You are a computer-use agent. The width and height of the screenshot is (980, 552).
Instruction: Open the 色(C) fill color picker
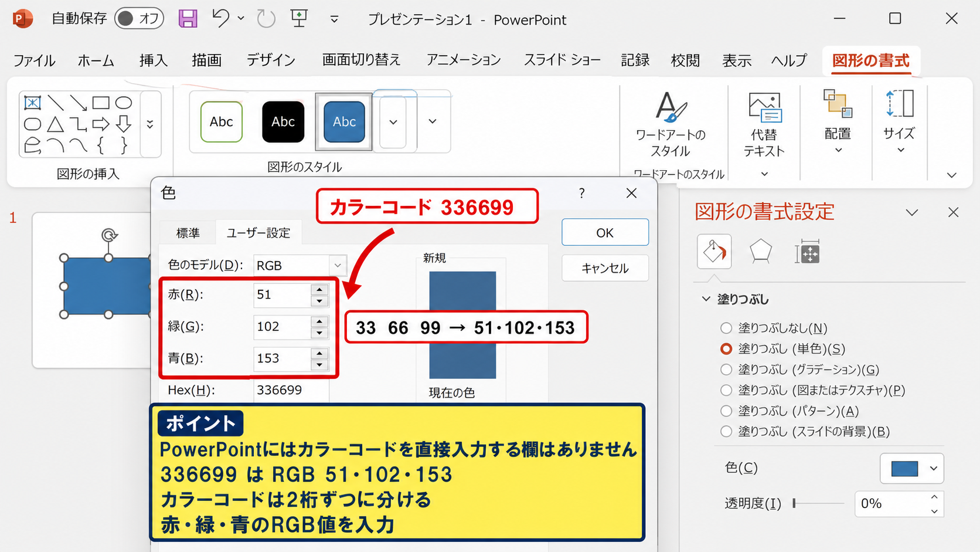(911, 468)
